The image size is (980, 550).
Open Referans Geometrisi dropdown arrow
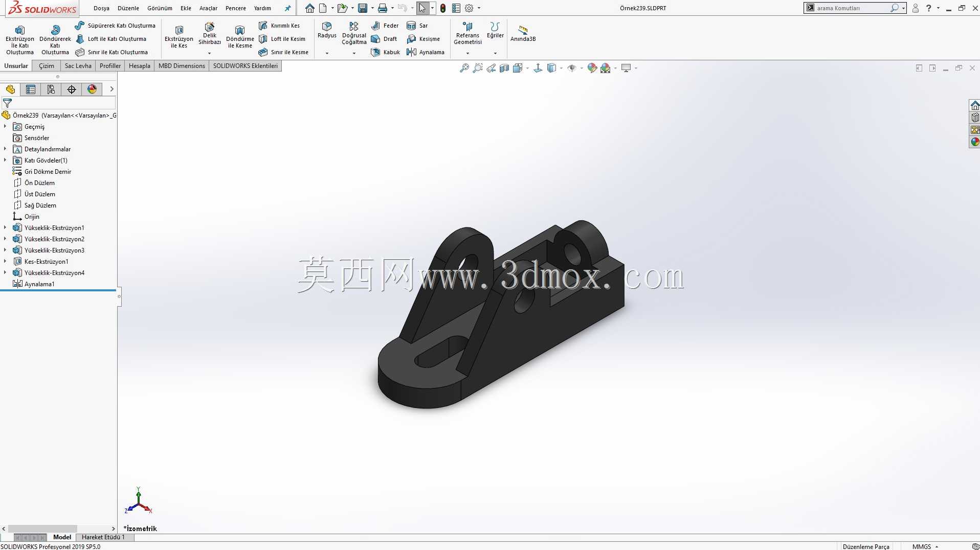click(467, 53)
